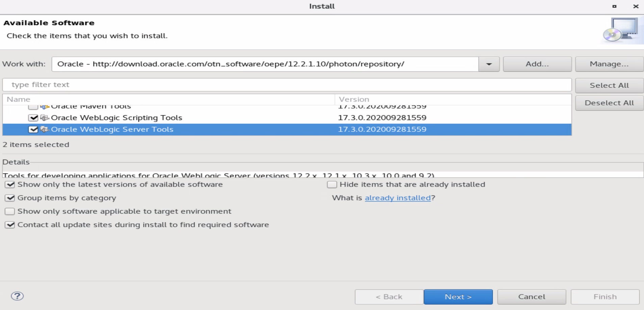This screenshot has height=310, width=644.
Task: Click the Manage... button
Action: (x=609, y=64)
